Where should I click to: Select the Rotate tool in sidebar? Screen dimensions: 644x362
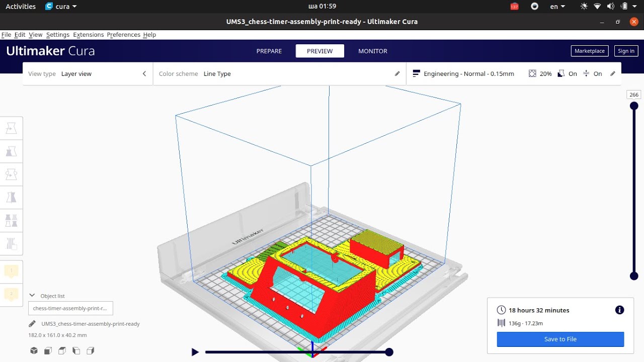point(11,174)
